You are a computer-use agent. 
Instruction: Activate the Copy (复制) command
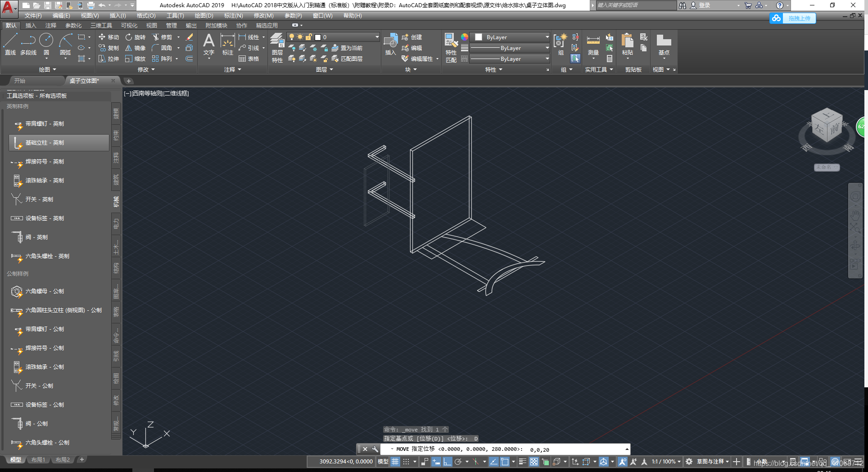(x=108, y=48)
